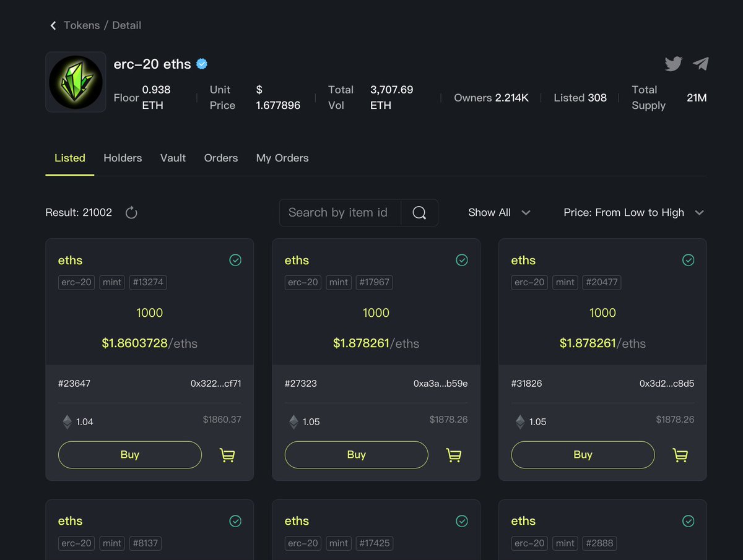This screenshot has width=743, height=560.
Task: Click the blue verified badge
Action: pos(202,64)
